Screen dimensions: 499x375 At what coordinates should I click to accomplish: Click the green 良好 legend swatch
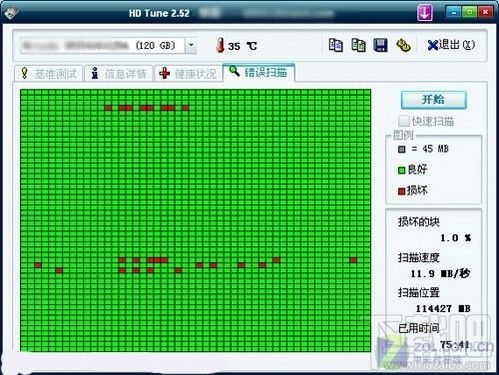(x=402, y=170)
